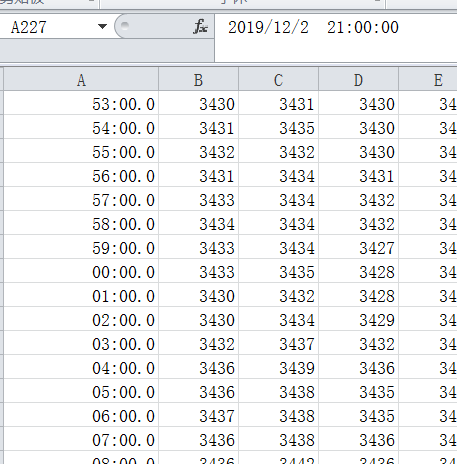Click the Name Box showing A227

coord(48,27)
